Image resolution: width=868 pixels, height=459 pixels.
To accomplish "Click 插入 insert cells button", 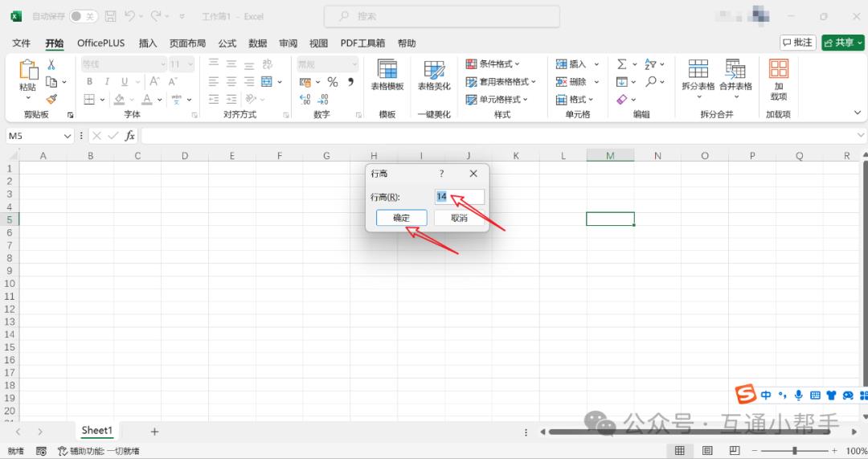I will (x=571, y=64).
